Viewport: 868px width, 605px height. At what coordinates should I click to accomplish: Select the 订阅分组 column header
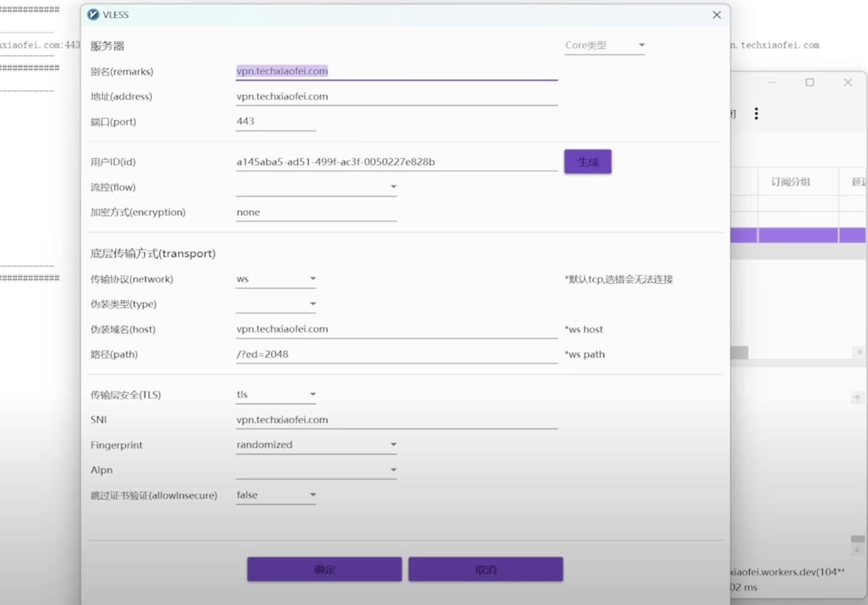tap(790, 182)
